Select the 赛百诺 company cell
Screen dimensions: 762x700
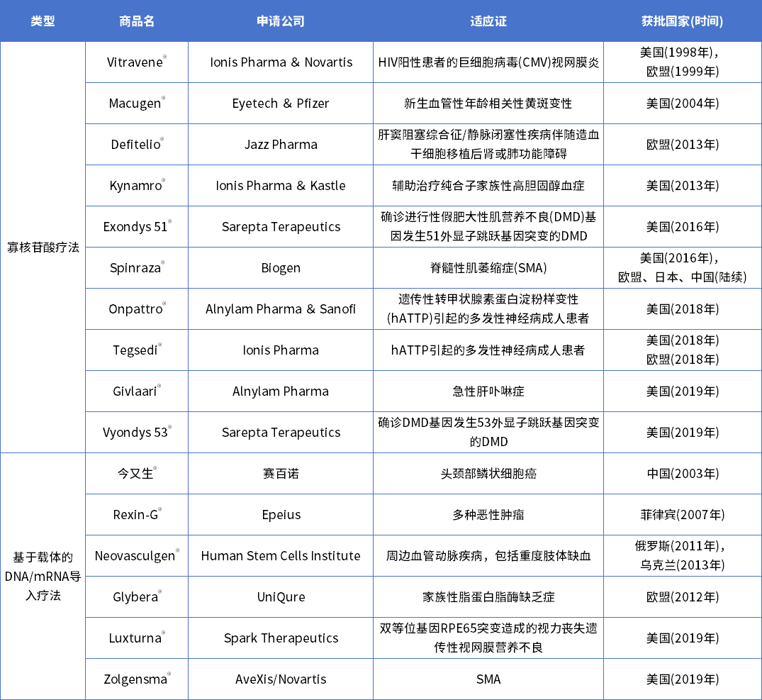click(x=281, y=474)
